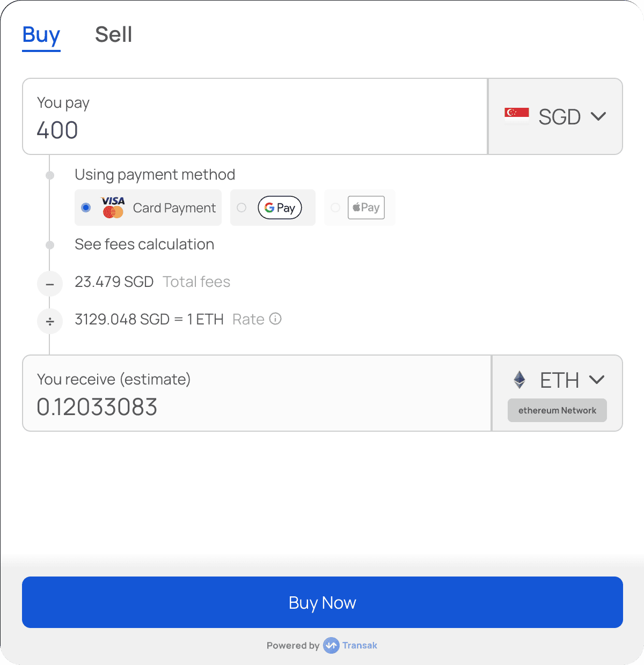The image size is (644, 665).
Task: Click the Rate info circle icon
Action: point(275,319)
